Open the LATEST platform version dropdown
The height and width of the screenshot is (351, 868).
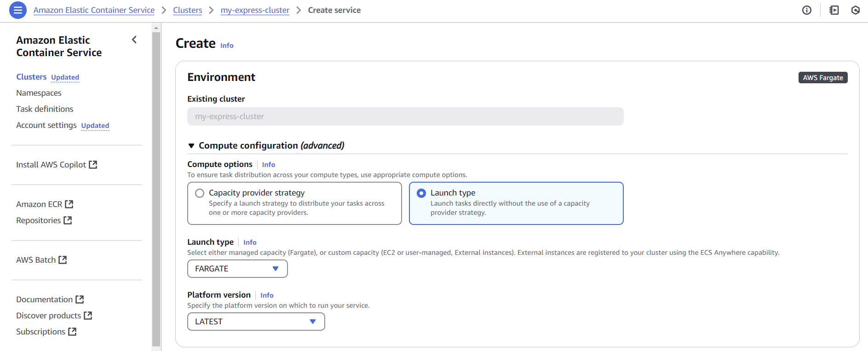(x=256, y=322)
